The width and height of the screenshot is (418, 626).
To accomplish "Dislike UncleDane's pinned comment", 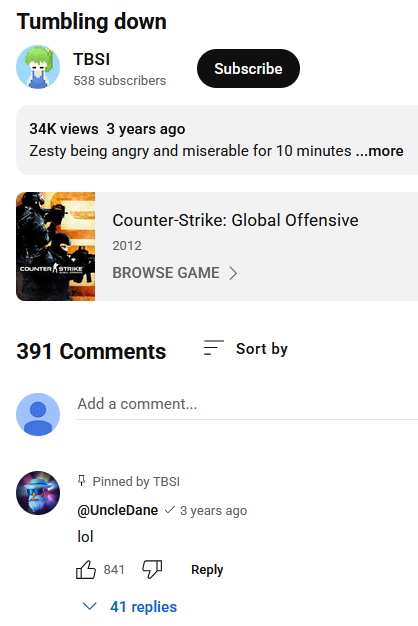I will [152, 569].
